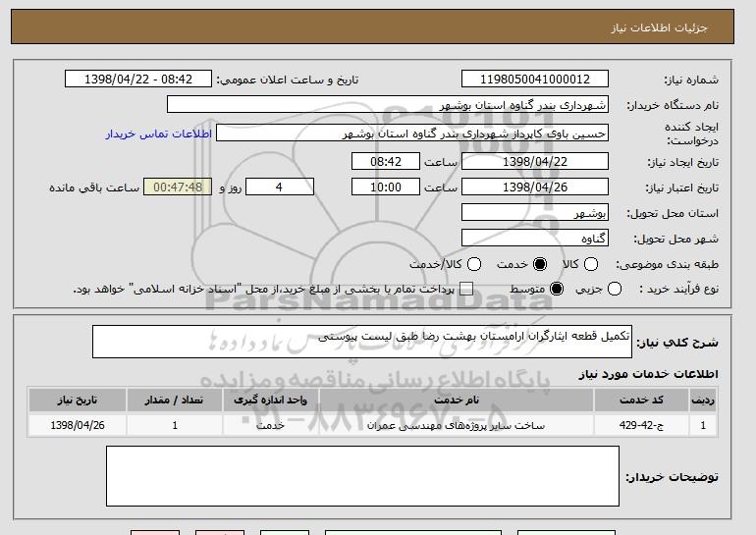
Task: Click اطلاعات خدمات مورد نیاز section heading
Action: [648, 374]
